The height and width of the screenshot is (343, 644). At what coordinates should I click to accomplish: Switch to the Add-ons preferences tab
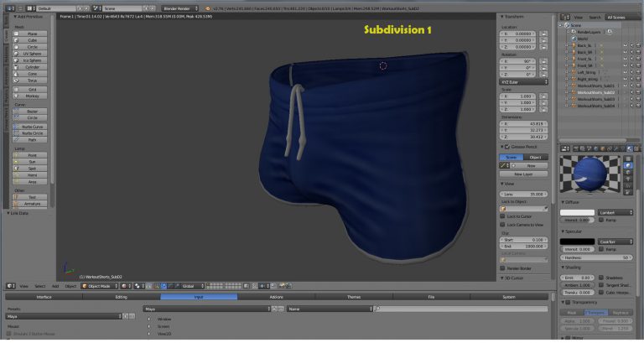coord(276,297)
